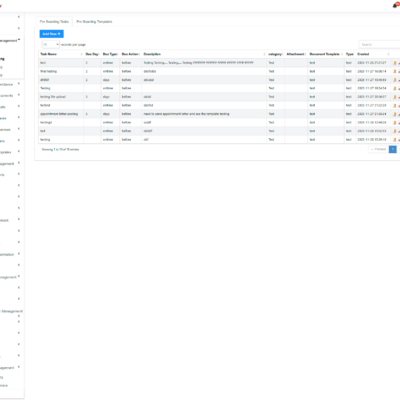The image size is (400, 400).
Task: Expand the Attendance sidebar menu chevron
Action: [19, 84]
